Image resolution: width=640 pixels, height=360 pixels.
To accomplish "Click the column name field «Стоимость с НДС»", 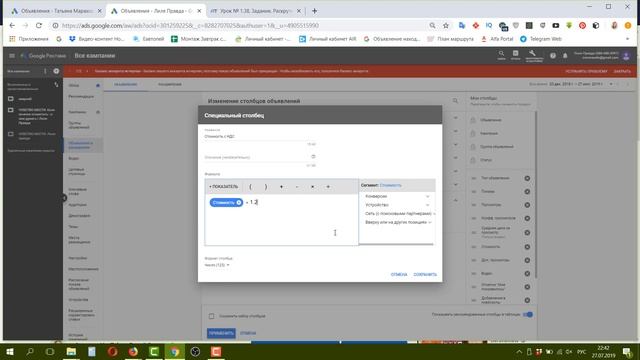I will [260, 136].
